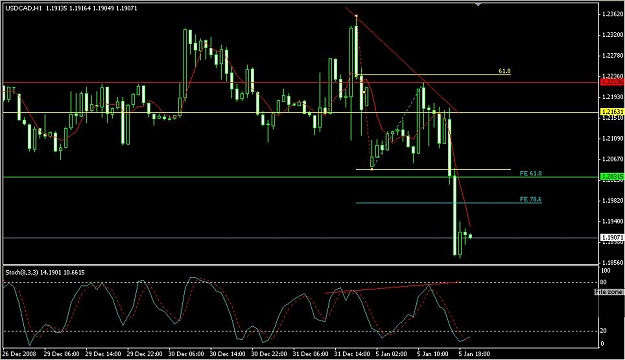
Task: Click the 29 Dec 14:00 time label
Action: pyautogui.click(x=103, y=354)
